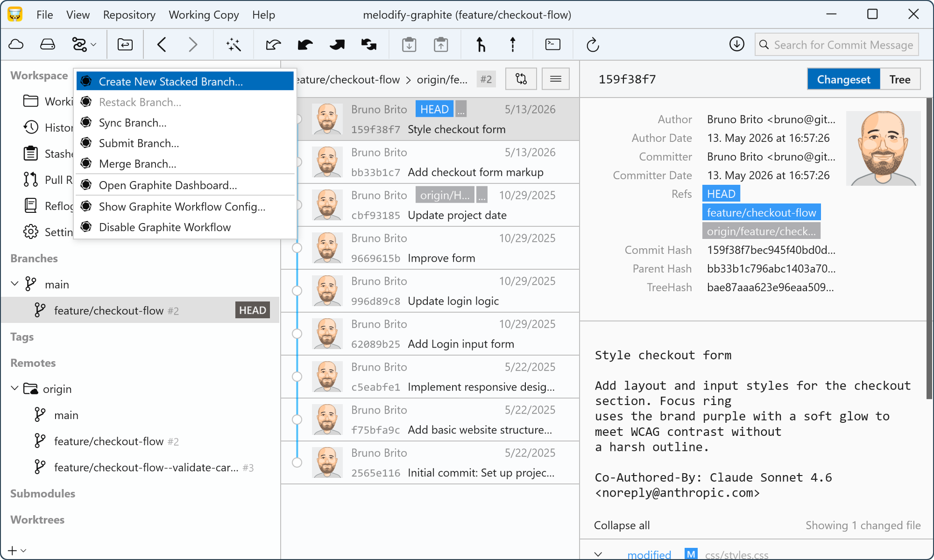Click the Apply stash icon
Viewport: 934px width, 560px height.
click(441, 45)
